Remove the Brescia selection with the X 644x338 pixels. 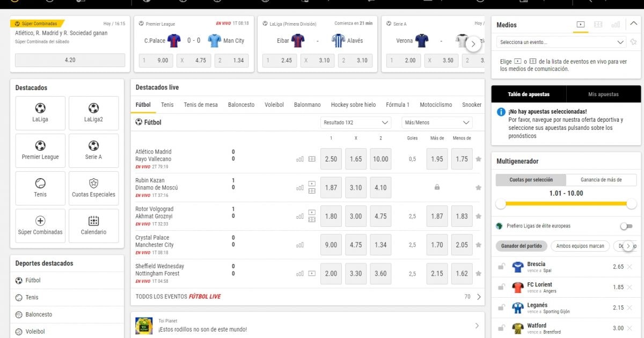click(630, 267)
